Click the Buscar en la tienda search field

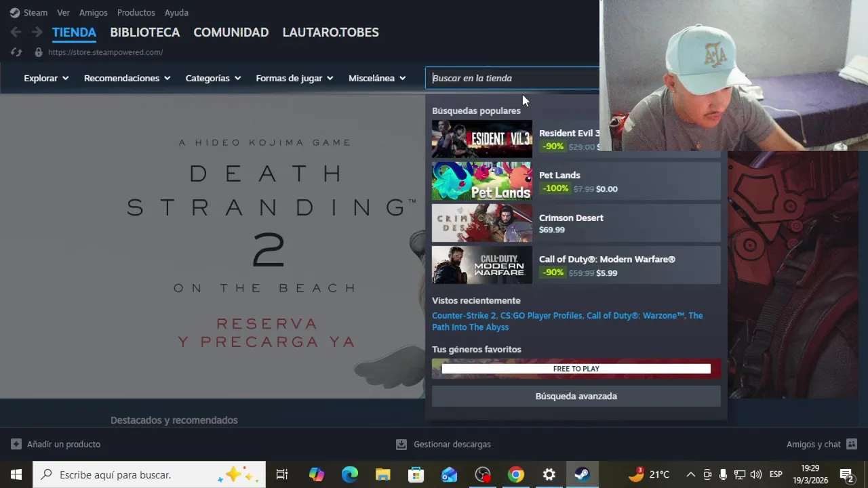point(513,78)
